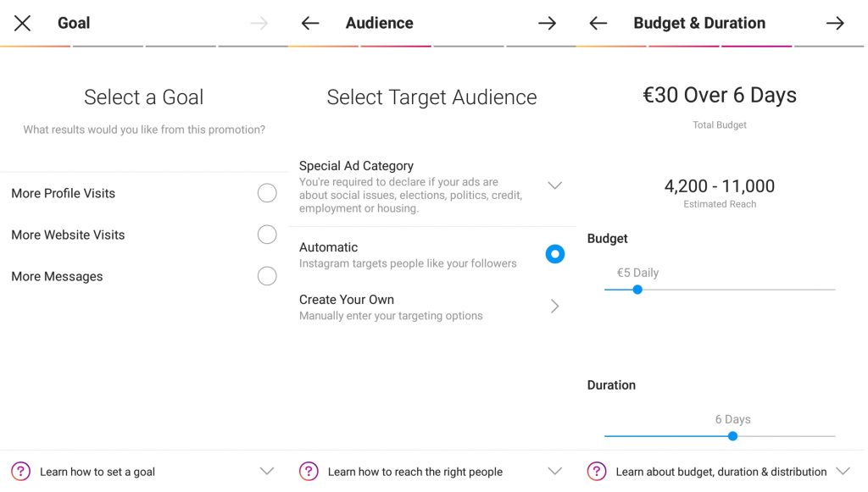Go back from Budget & Duration screen
The width and height of the screenshot is (868, 492).
(598, 23)
